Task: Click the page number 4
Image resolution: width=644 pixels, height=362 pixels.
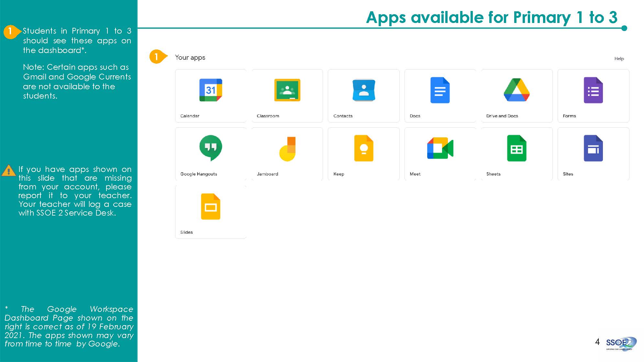Action: [597, 342]
